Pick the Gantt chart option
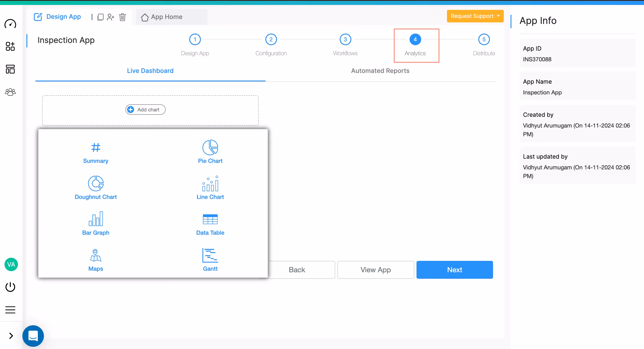The image size is (644, 349). tap(210, 260)
